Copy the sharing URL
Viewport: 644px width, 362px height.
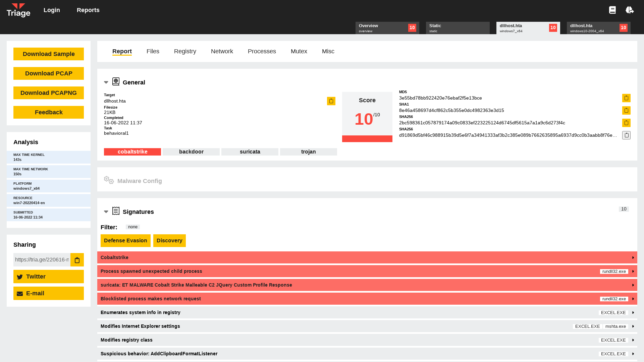77,260
